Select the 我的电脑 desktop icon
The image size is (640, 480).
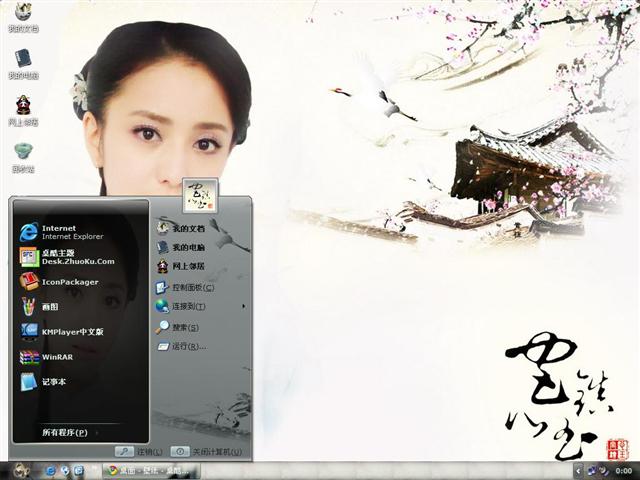[23, 64]
